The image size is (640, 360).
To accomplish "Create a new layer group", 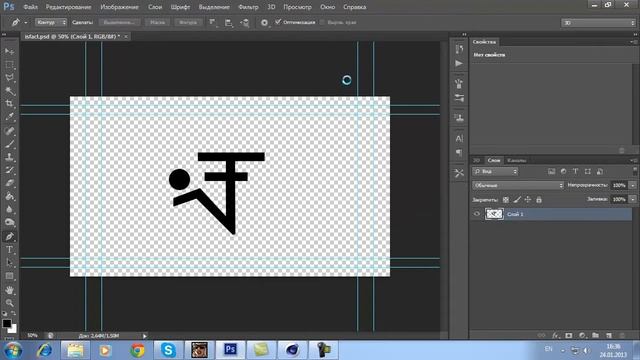I will click(596, 336).
